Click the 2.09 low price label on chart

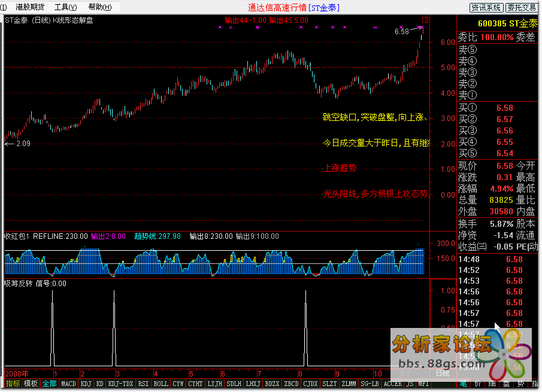[23, 143]
